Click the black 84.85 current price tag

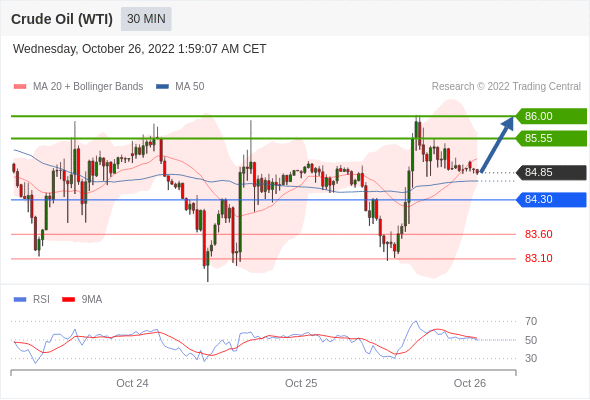pyautogui.click(x=550, y=172)
